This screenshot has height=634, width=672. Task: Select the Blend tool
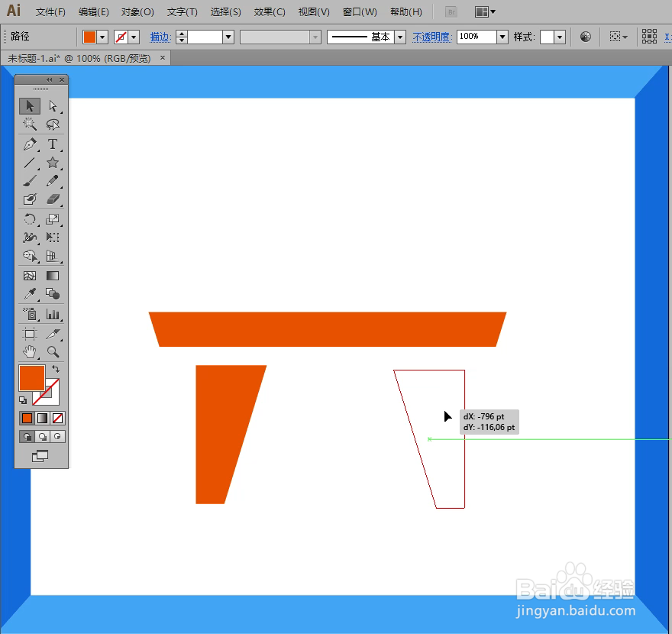click(53, 294)
